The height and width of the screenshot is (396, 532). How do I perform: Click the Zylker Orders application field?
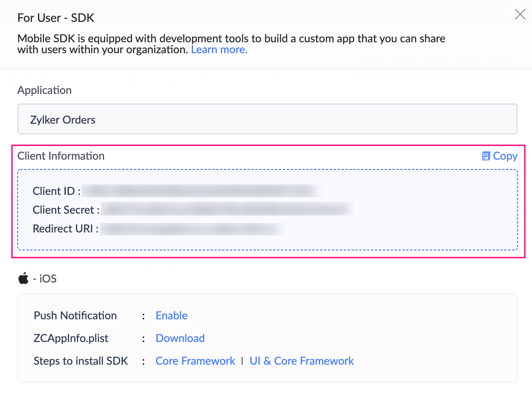tap(268, 119)
